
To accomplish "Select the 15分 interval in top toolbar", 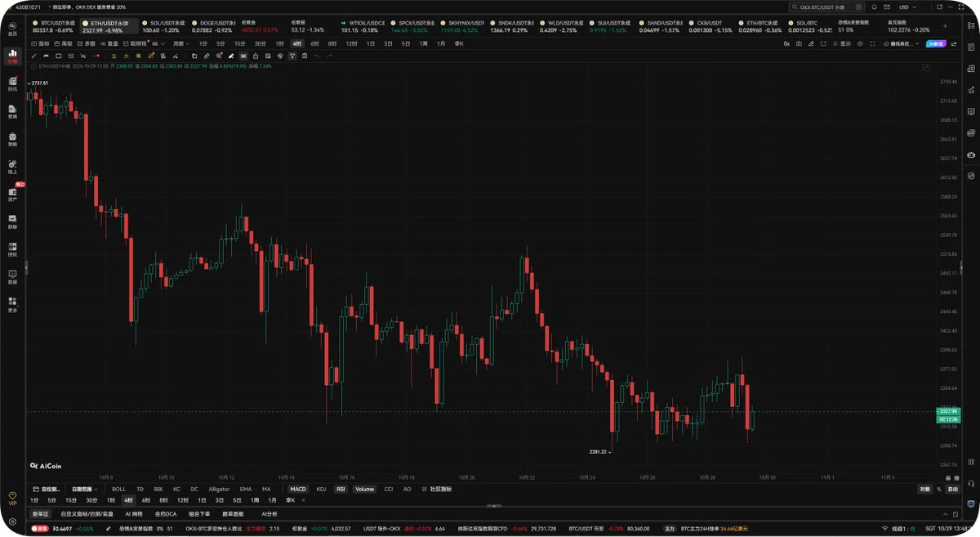I will click(x=240, y=43).
